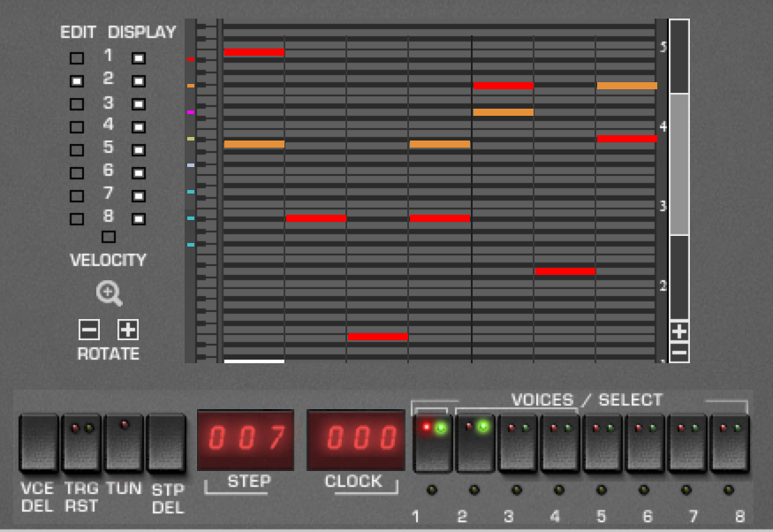Click the vertical zoom-in plus button
773x532 pixels.
coord(678,332)
